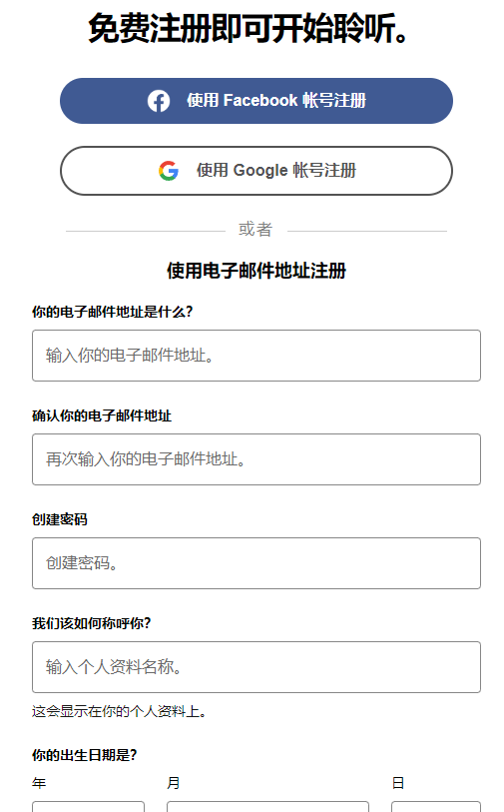Click the Google G logo icon
The height and width of the screenshot is (812, 504).
[x=169, y=171]
